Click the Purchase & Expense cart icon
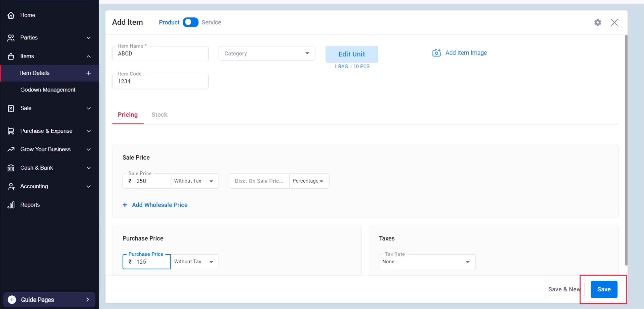This screenshot has height=309, width=644. pyautogui.click(x=11, y=131)
